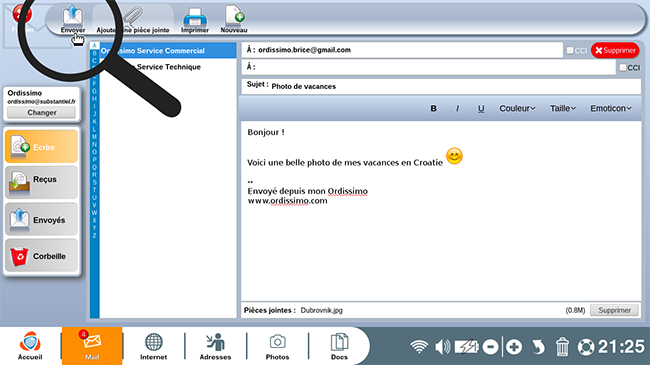Jump to letter M in alphabet index
Screen dimensions: 650x365
click(95, 136)
